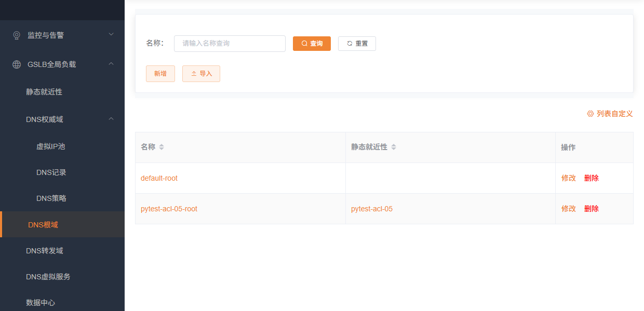Click the 导入 import button

pyautogui.click(x=201, y=74)
